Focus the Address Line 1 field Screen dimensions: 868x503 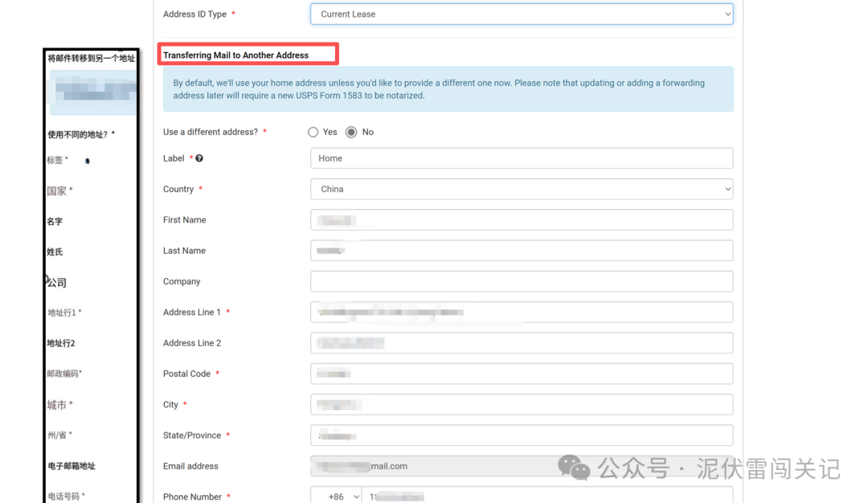[522, 312]
